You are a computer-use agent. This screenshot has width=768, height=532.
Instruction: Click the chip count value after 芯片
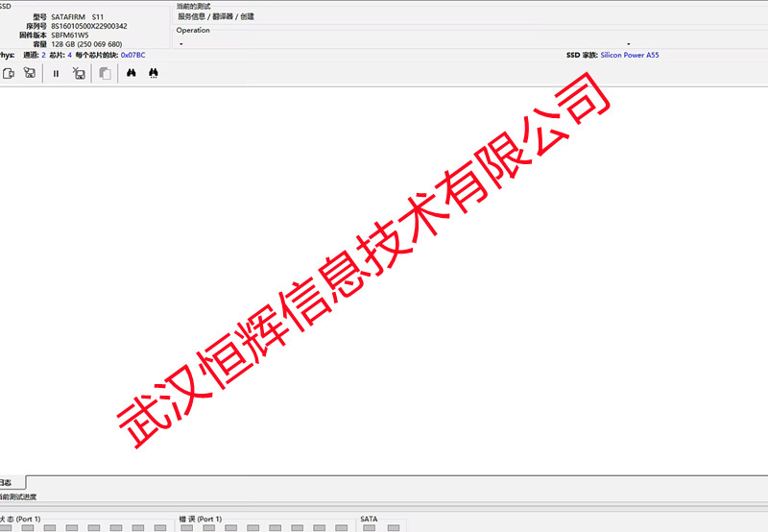click(69, 55)
